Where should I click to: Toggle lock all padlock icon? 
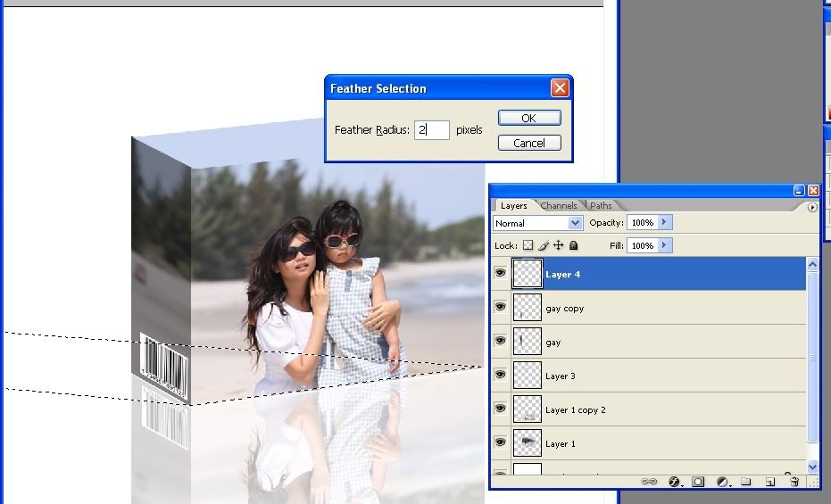(573, 245)
